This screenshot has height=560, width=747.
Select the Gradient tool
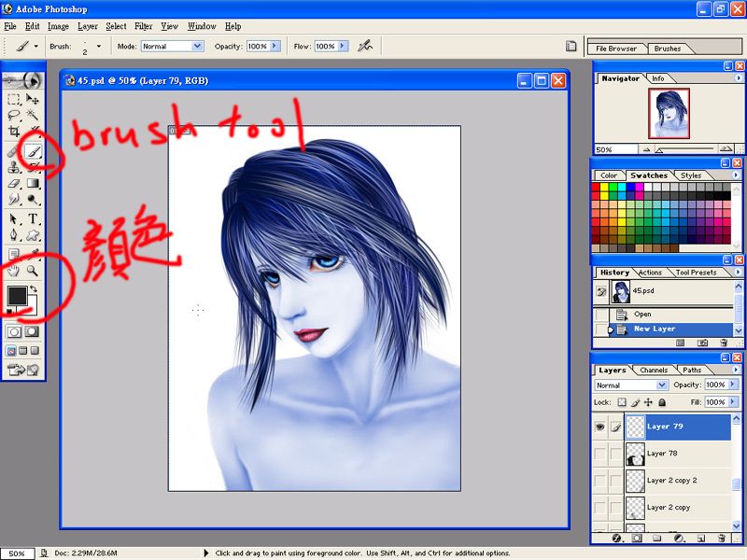pos(33,183)
